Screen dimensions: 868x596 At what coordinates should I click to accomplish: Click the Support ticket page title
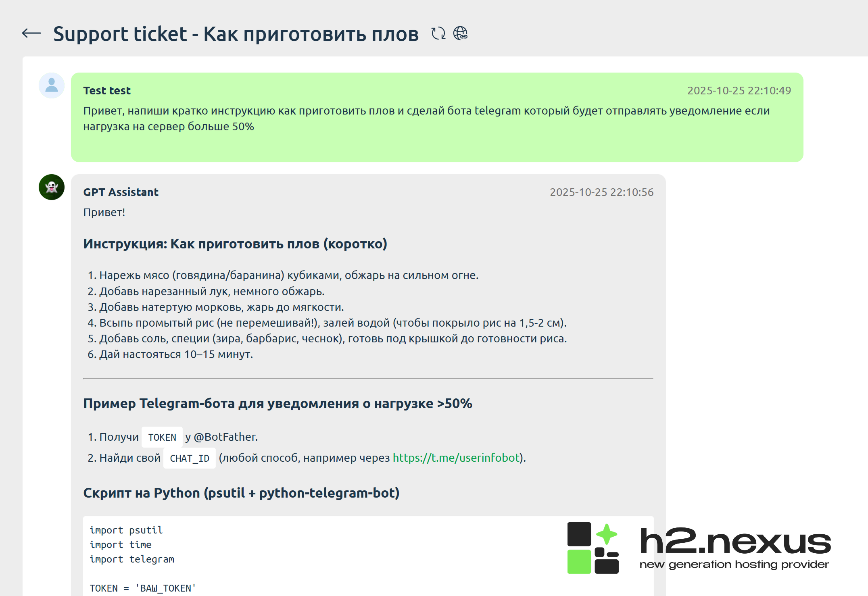[236, 34]
